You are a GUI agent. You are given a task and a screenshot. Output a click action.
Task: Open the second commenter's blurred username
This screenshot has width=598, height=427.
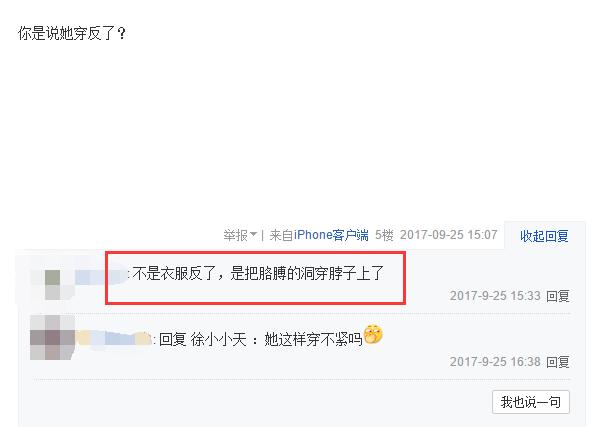[113, 338]
